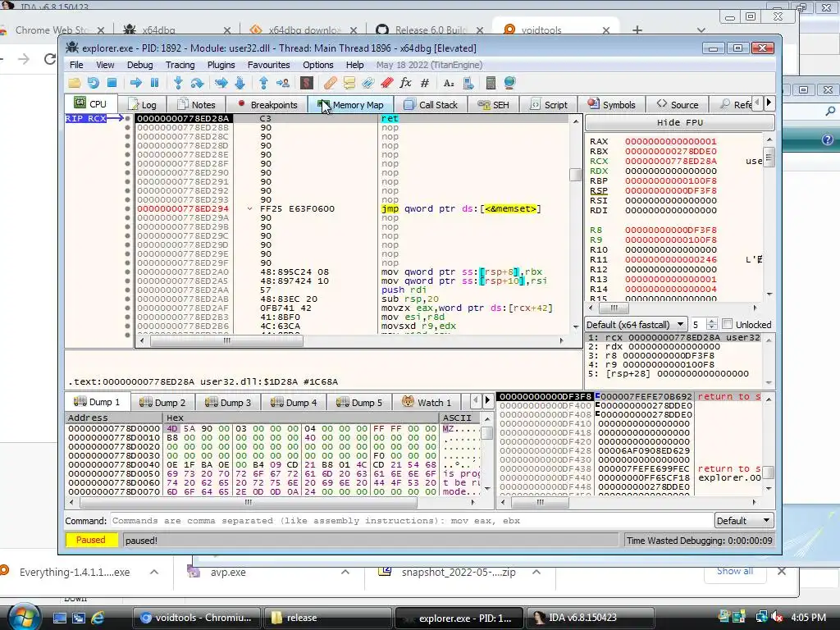Click the Open file folder icon
Screen dimensions: 840x630
[x=74, y=83]
